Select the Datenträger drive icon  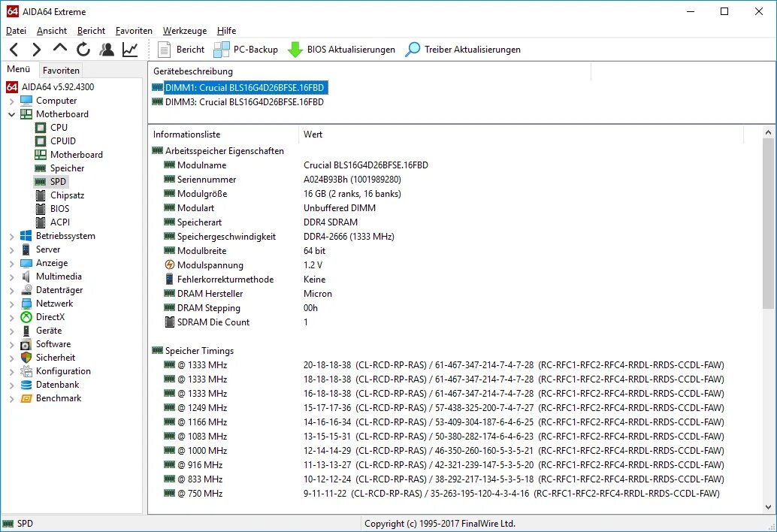click(x=26, y=290)
